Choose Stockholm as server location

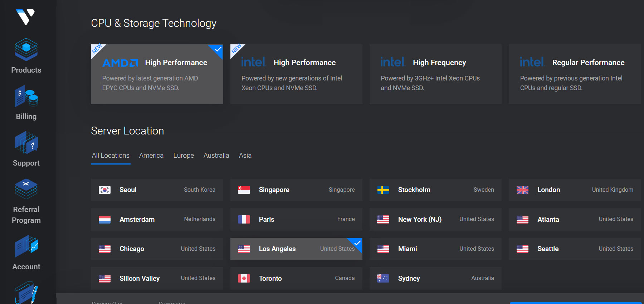point(435,190)
